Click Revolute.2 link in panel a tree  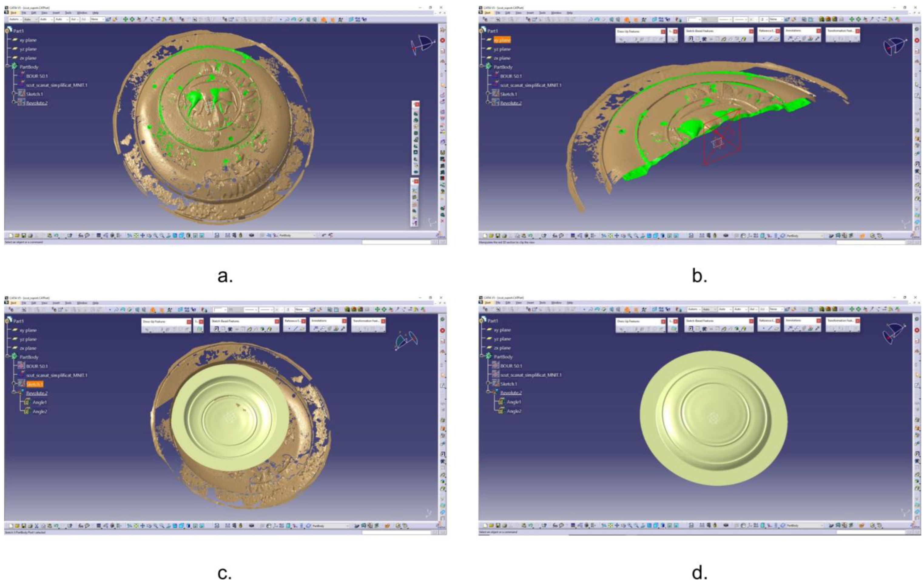click(37, 103)
